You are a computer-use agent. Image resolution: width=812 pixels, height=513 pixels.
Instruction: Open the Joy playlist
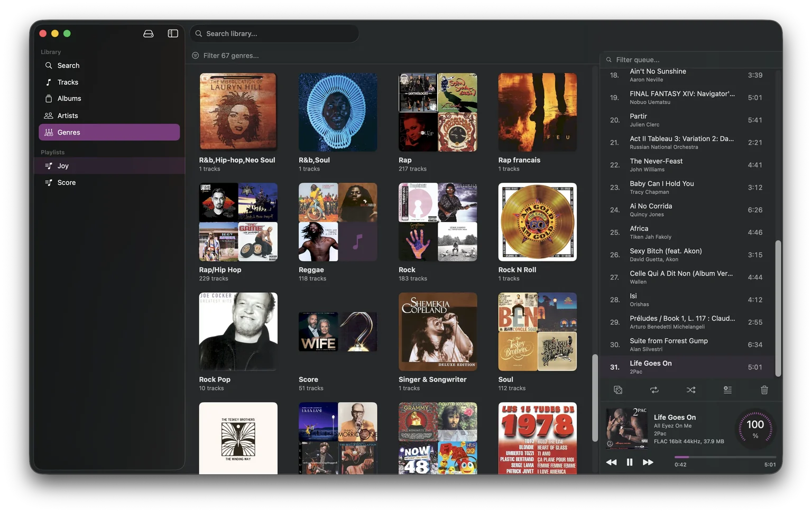coord(63,165)
